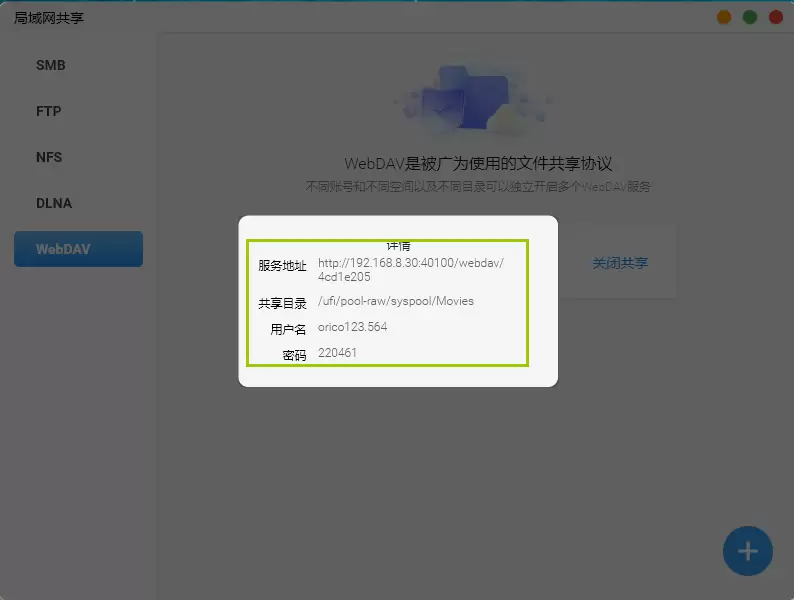Screen dimensions: 794x600
Task: Click the 局域网共享 window title
Action: [49, 18]
